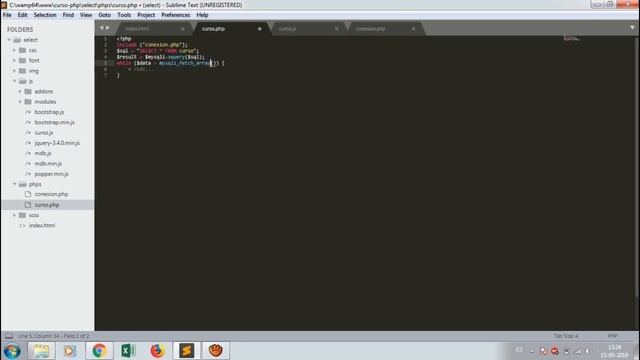The width and height of the screenshot is (640, 360).
Task: Open the View menu
Action: point(86,15)
